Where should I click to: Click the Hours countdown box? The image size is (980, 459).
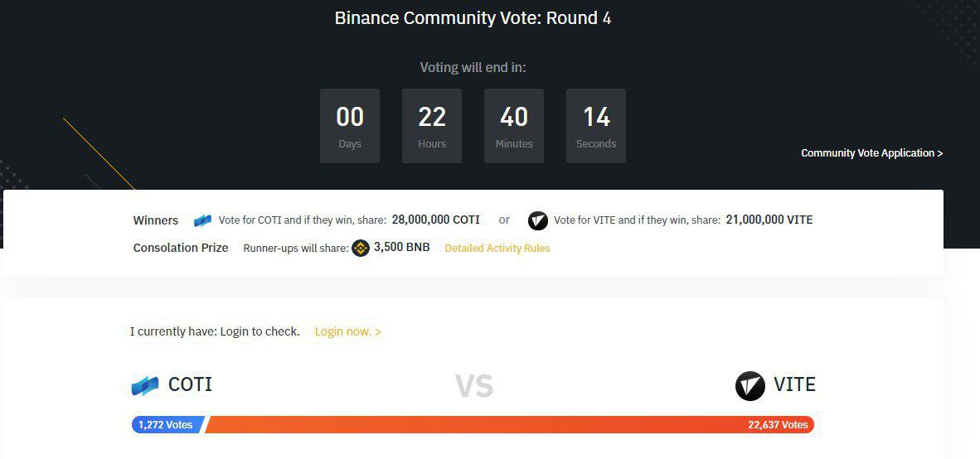click(x=432, y=126)
